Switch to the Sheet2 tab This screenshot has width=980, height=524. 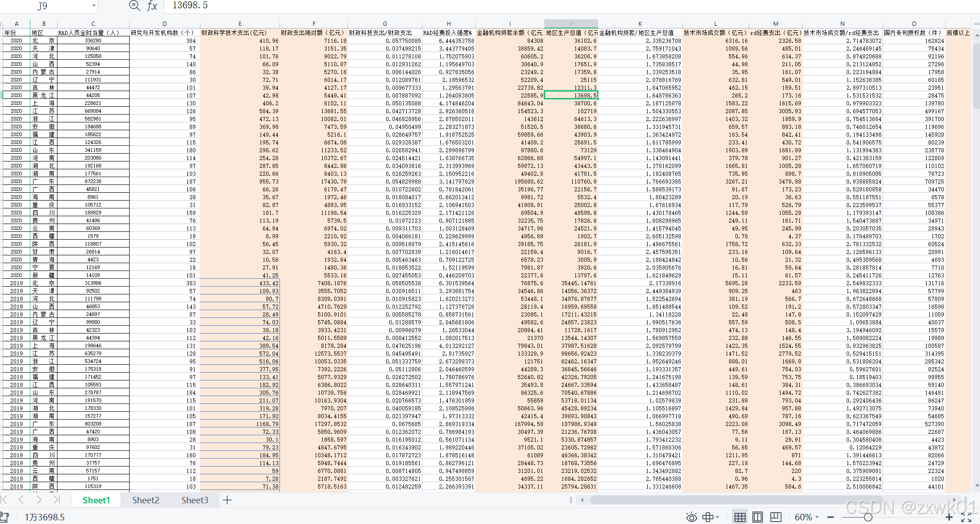145,500
